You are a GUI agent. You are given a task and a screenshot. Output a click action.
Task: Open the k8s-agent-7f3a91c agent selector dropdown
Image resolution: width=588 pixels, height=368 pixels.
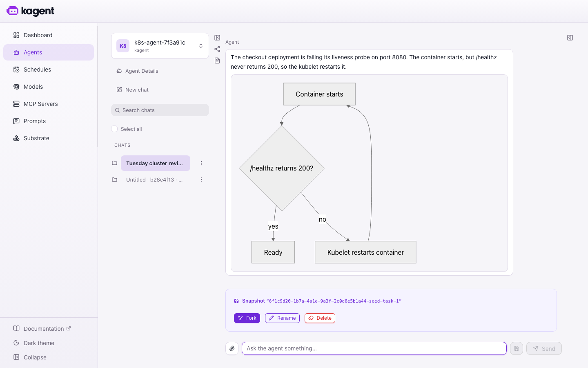pos(160,46)
